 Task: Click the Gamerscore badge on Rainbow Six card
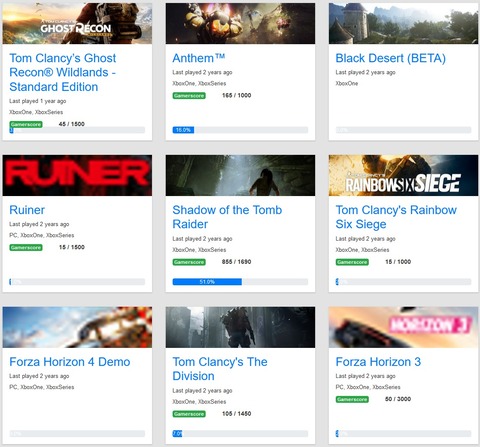click(x=352, y=262)
